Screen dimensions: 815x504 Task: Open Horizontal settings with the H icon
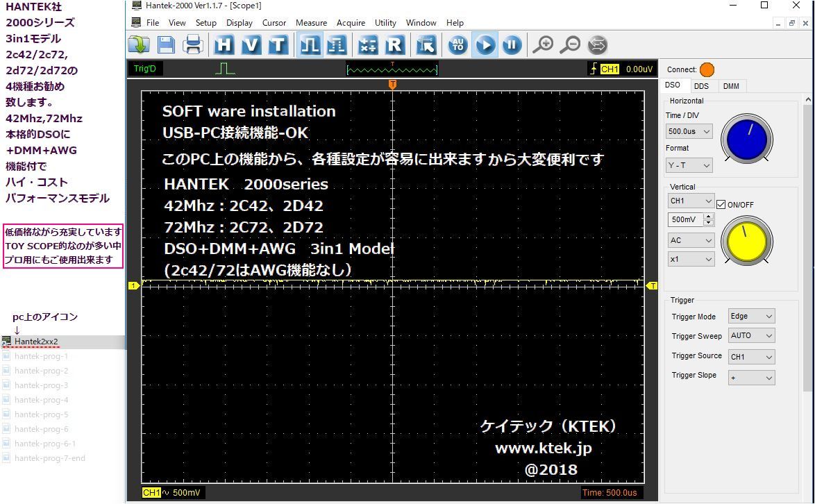coord(224,44)
